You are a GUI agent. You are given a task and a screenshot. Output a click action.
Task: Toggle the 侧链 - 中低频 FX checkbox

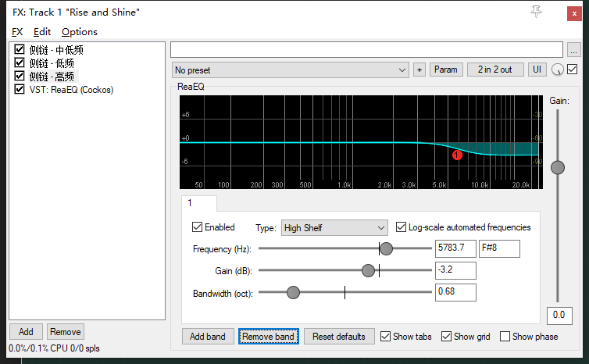click(20, 49)
